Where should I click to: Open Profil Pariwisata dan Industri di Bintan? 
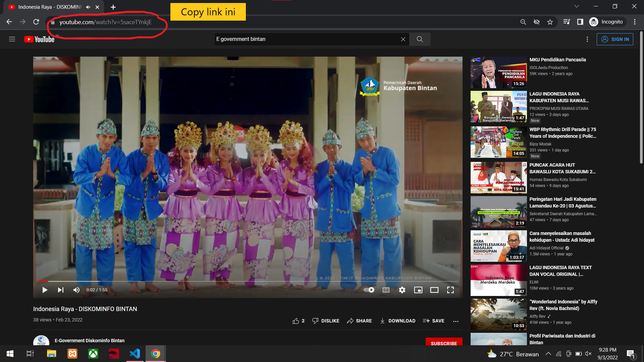562,339
